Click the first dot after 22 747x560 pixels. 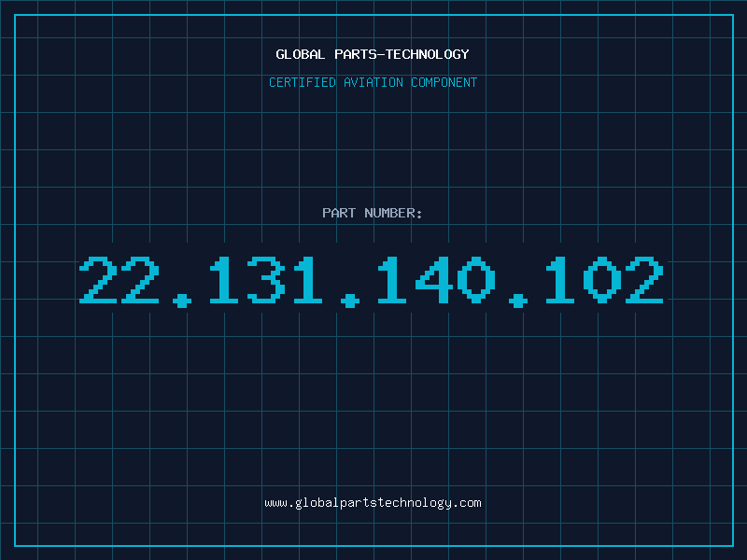pyautogui.click(x=181, y=301)
